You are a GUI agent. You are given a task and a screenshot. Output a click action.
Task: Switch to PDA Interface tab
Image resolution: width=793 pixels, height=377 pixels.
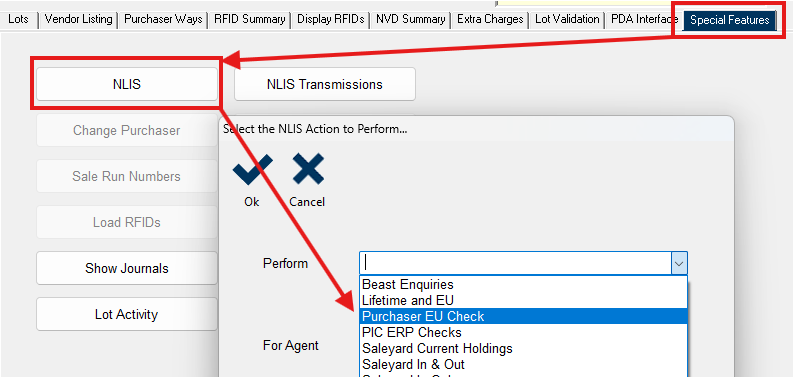pos(644,20)
